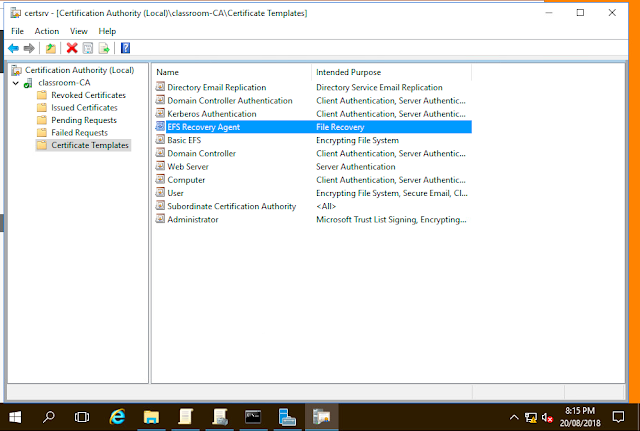This screenshot has width=640, height=431.
Task: Open File Explorer from the taskbar
Action: click(151, 417)
